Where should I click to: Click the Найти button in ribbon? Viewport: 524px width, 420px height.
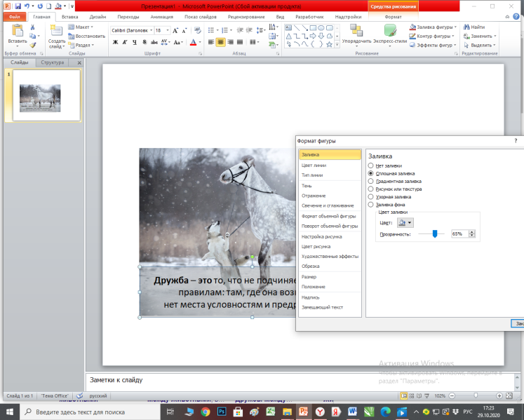tap(474, 27)
